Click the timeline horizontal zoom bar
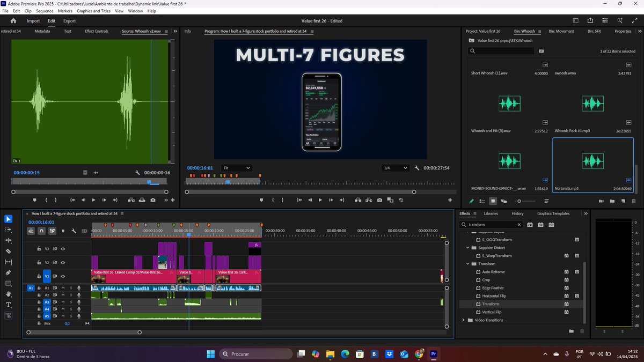The image size is (644, 362). (83, 333)
